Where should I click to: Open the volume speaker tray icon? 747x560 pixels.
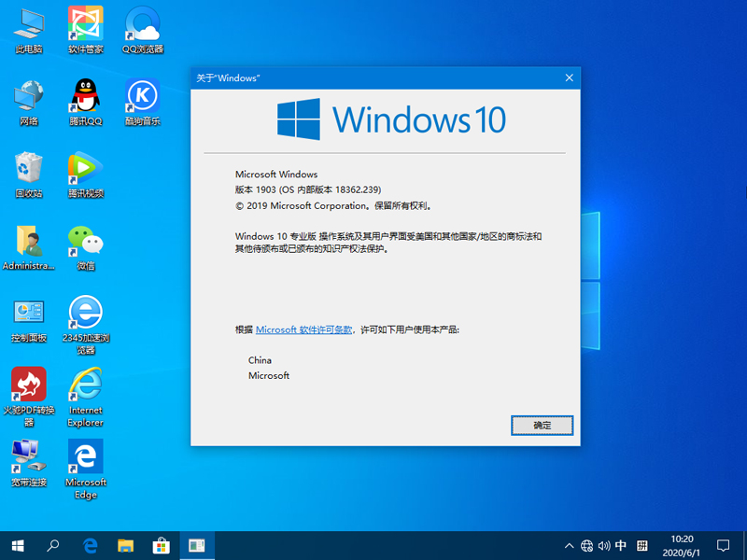(604, 546)
